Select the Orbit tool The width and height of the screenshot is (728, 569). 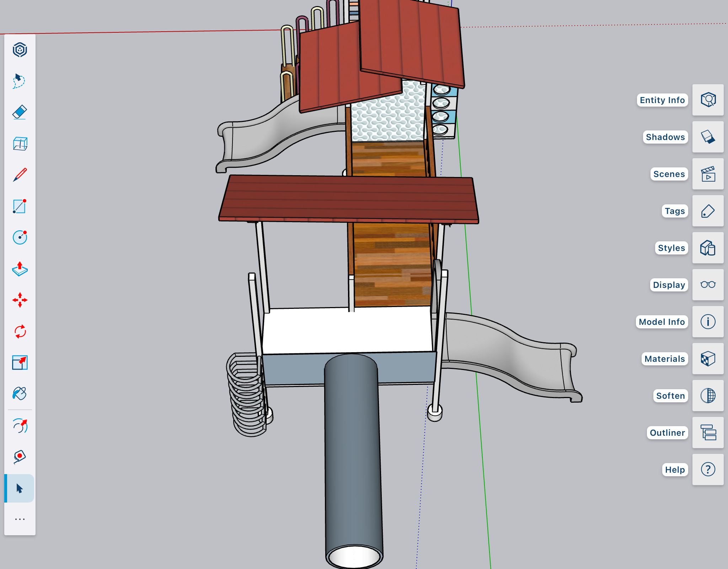(20, 426)
